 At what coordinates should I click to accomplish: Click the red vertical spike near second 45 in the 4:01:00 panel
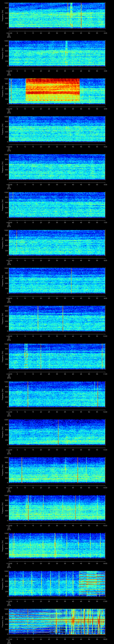[x=81, y=16]
